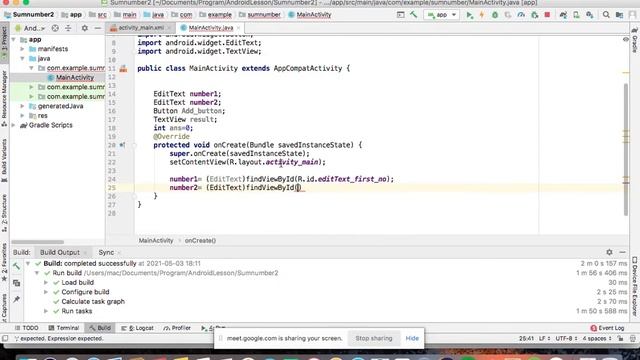Click the Build panel gear settings icon
Screen dimensions: 640x360
[609, 252]
